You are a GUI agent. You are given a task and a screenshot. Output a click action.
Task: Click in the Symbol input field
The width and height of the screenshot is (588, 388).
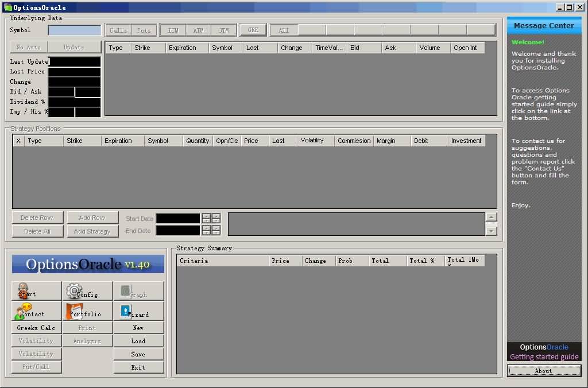tap(75, 30)
